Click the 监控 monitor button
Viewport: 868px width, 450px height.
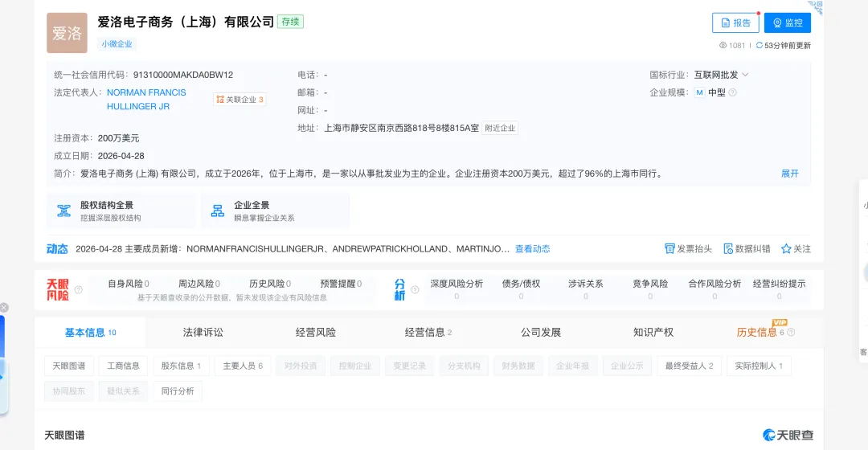click(x=787, y=22)
